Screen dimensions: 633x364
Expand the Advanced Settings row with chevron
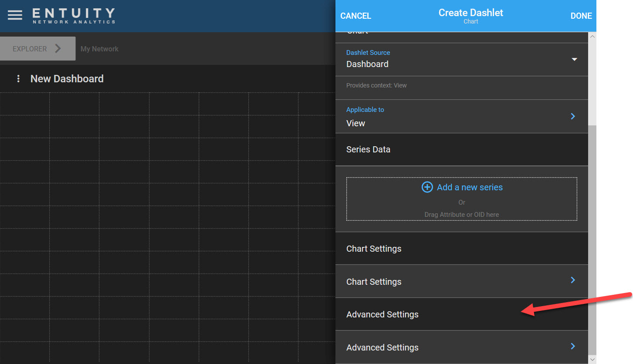(x=573, y=346)
